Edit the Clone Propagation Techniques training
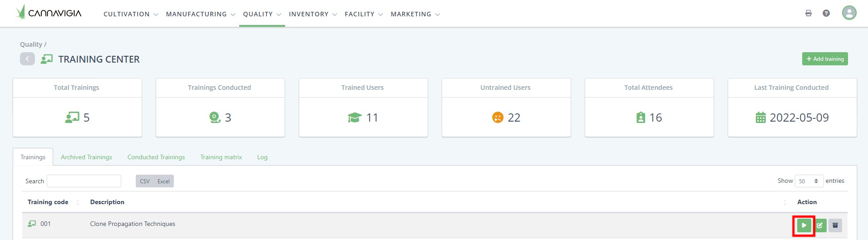Image resolution: width=868 pixels, height=240 pixels. click(820, 225)
